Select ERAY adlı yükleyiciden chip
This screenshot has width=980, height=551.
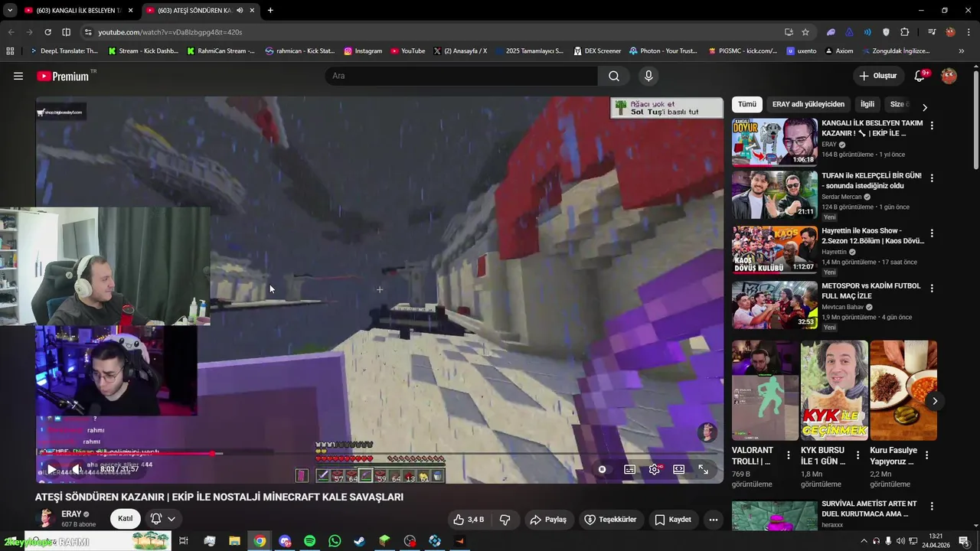pos(808,104)
